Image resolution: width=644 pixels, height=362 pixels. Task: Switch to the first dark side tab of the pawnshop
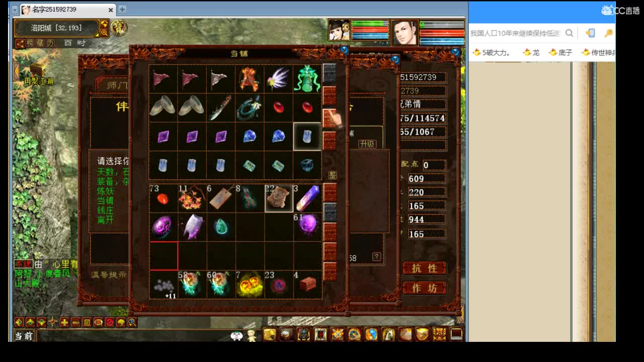point(330,72)
